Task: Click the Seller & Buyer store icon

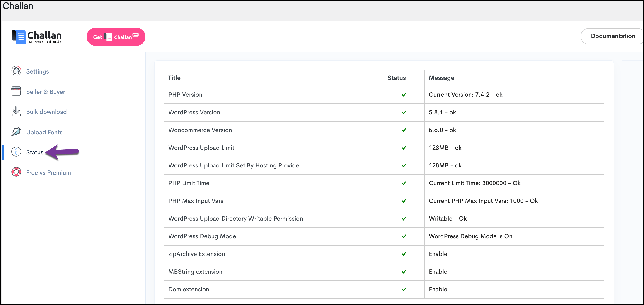Action: 16,91
